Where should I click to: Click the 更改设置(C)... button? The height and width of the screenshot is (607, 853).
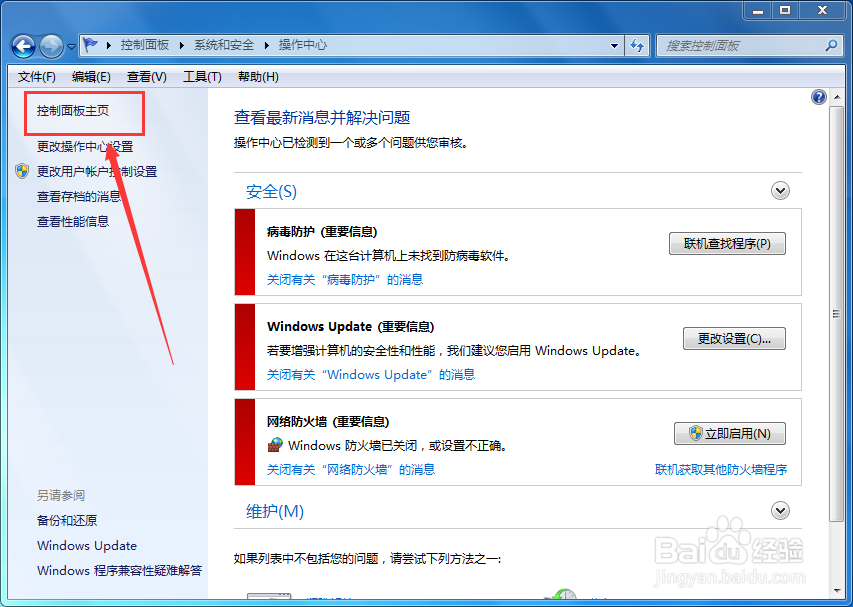[x=734, y=339]
